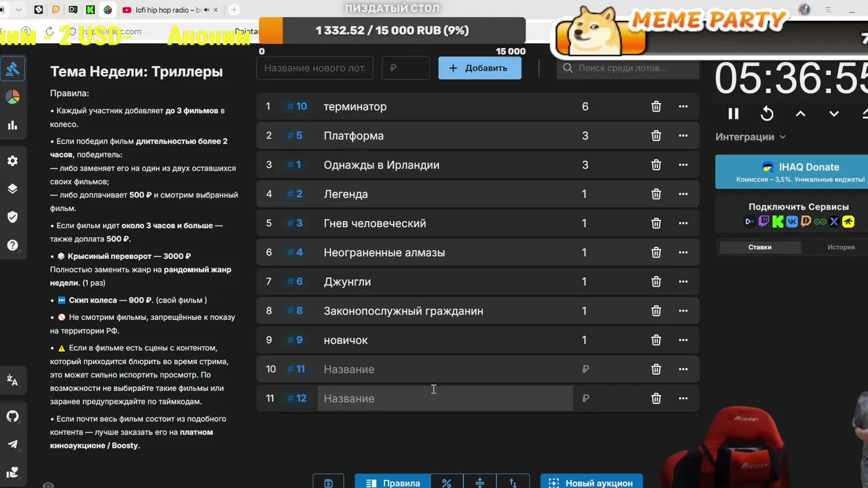Open the help question mark sidebar icon
868x488 pixels.
[12, 245]
